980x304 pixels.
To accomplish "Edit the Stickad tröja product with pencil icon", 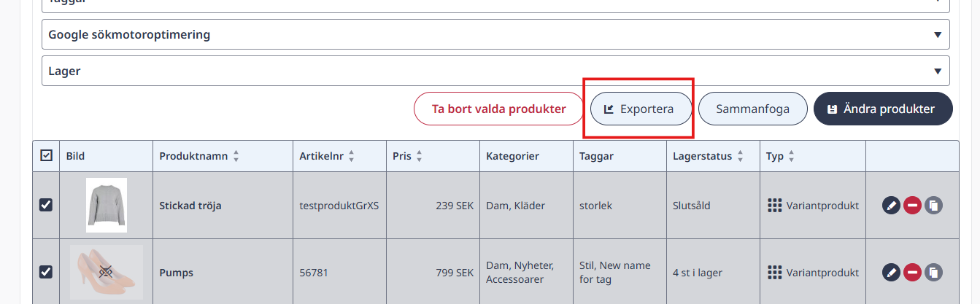I will [x=891, y=206].
